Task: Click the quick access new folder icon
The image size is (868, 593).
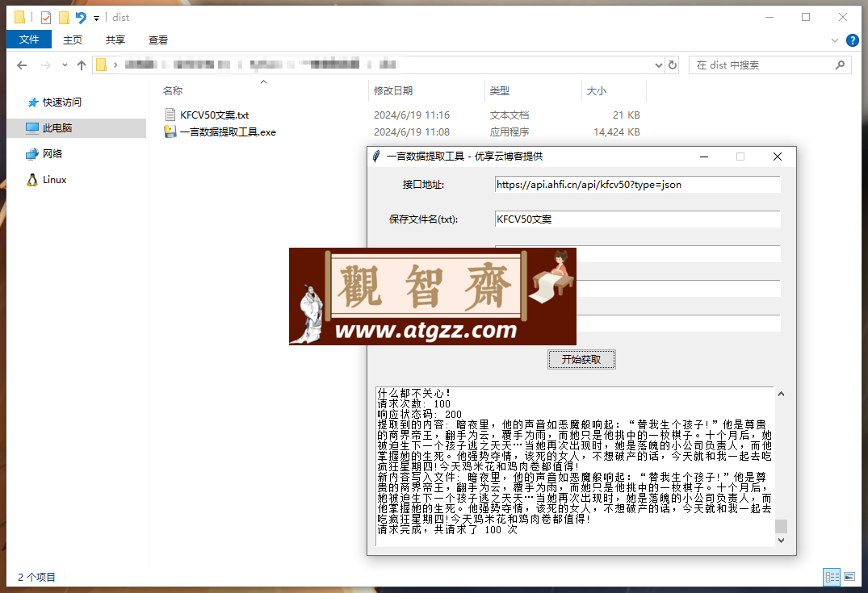Action: 65,18
